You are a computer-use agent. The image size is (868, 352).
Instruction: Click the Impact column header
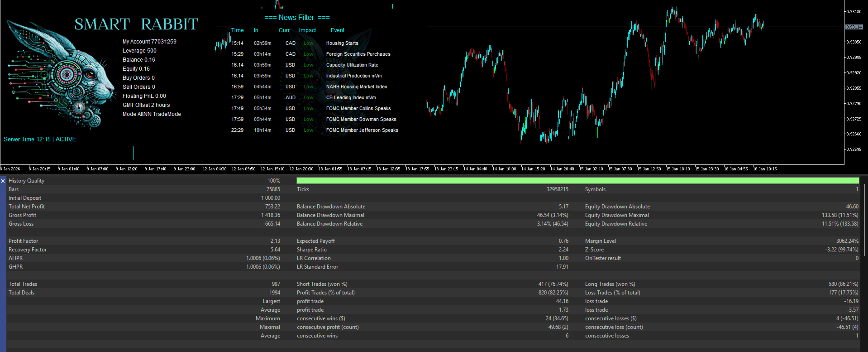point(307,30)
